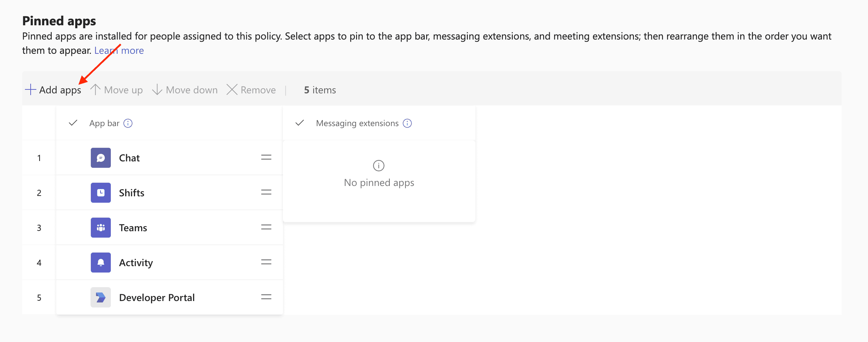
Task: Click row number 4 beside Activity
Action: [39, 263]
